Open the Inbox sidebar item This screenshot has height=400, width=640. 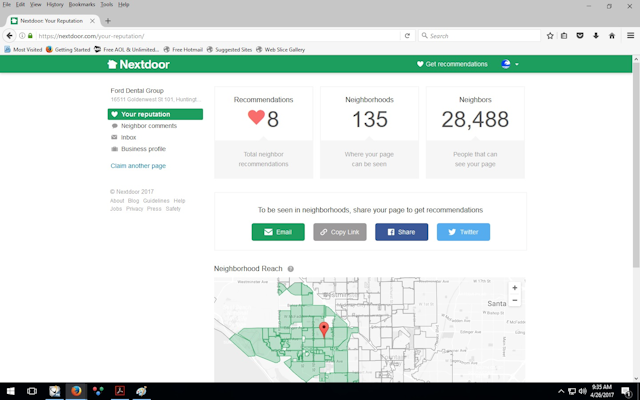pos(124,137)
